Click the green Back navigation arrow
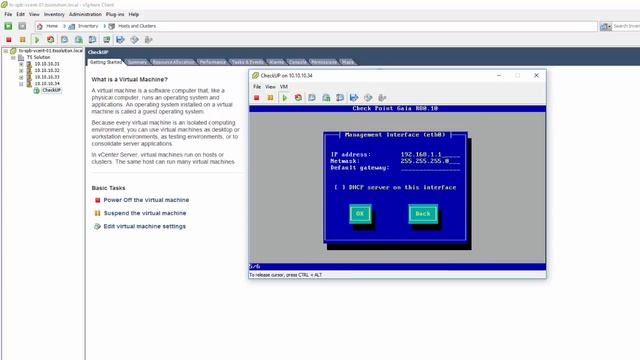 [8, 26]
